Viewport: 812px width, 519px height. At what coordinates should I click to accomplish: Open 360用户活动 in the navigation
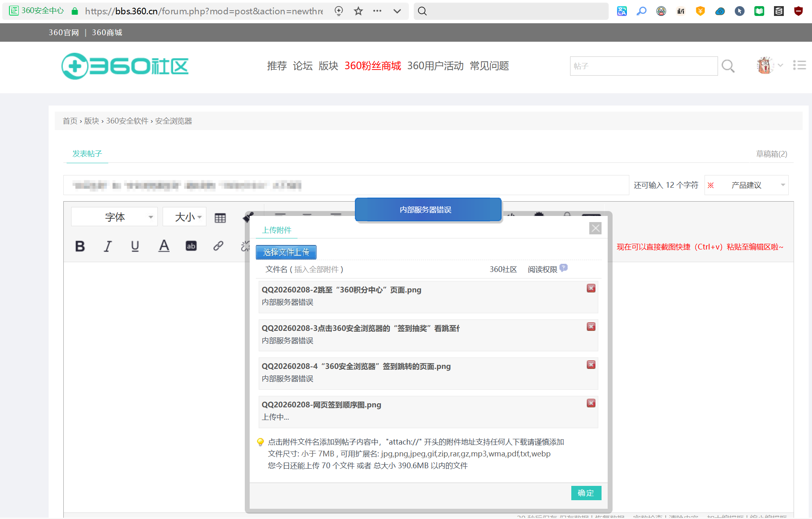pyautogui.click(x=435, y=66)
